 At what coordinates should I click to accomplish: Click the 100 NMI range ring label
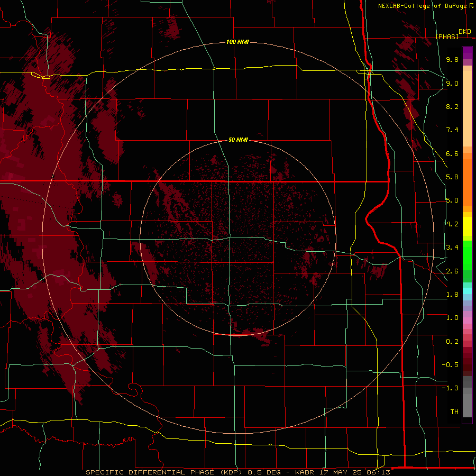click(237, 42)
